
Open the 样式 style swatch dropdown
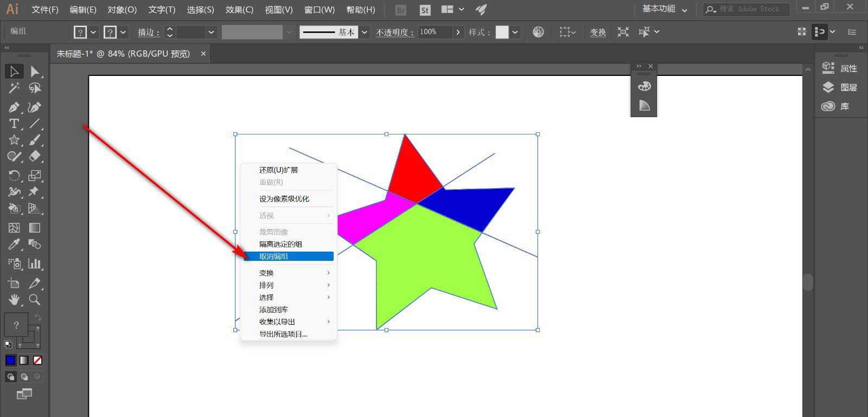coord(515,32)
